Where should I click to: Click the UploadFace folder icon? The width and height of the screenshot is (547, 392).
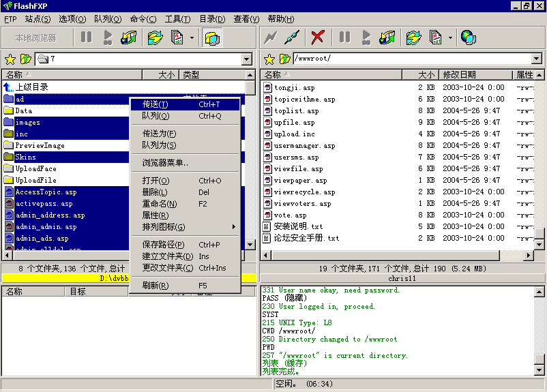(9, 168)
